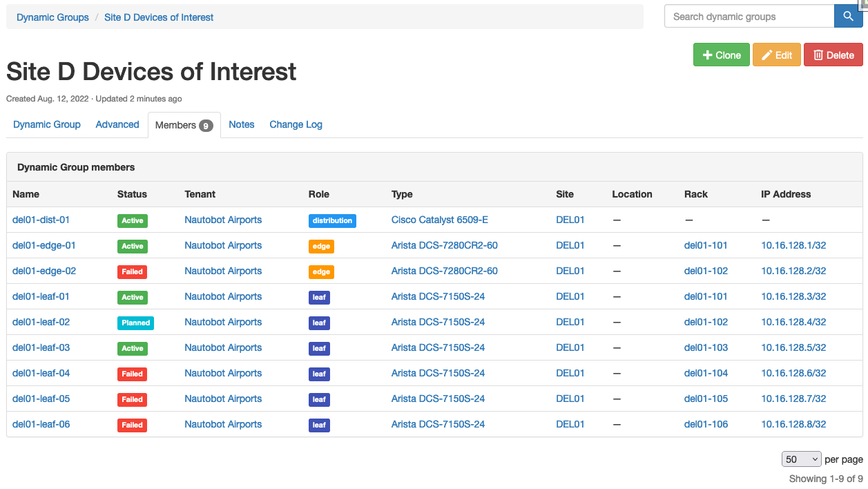Click the red Delete button
This screenshot has width=868, height=489.
pyautogui.click(x=833, y=55)
